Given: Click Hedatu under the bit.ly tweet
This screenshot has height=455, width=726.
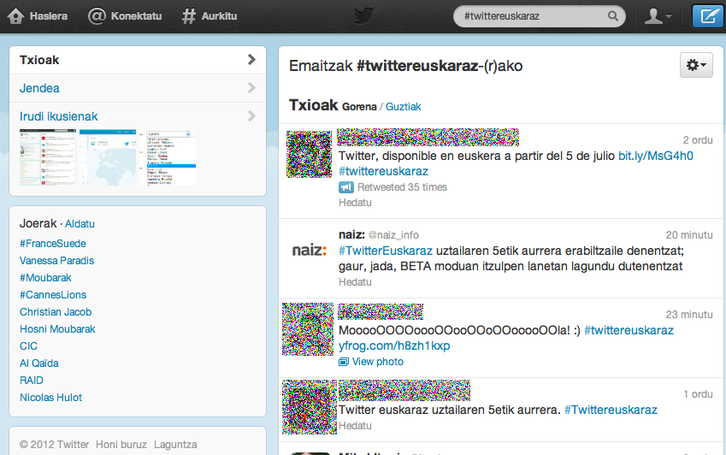Looking at the screenshot, I should 355,202.
